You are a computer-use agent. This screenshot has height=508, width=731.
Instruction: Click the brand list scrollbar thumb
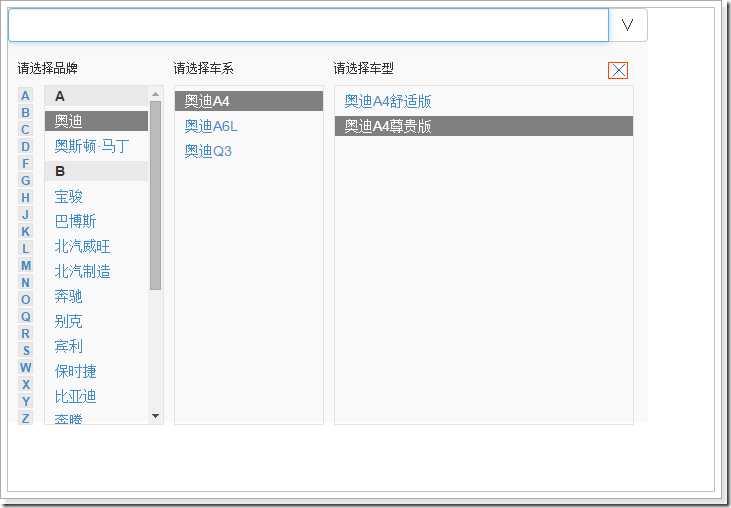tap(156, 195)
